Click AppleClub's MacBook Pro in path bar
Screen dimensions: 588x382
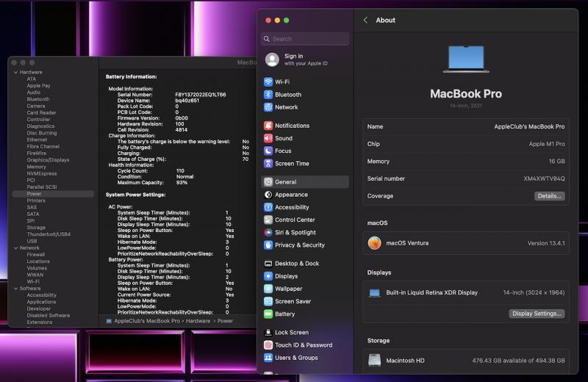click(147, 321)
